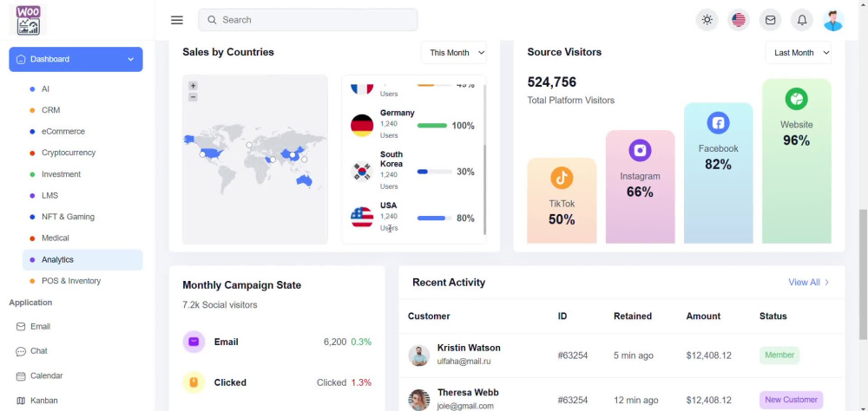Zoom out on the world map
868x411 pixels.
tap(193, 97)
